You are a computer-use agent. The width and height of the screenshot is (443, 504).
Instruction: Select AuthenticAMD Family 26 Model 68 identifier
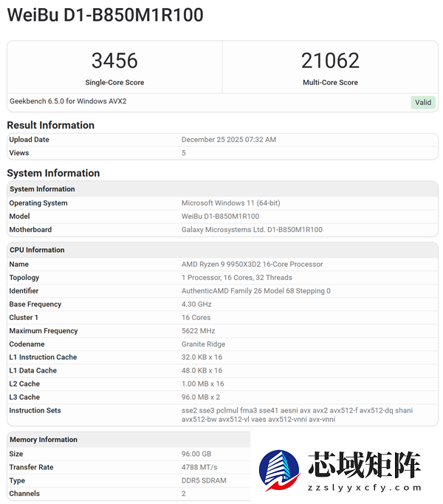click(x=255, y=291)
